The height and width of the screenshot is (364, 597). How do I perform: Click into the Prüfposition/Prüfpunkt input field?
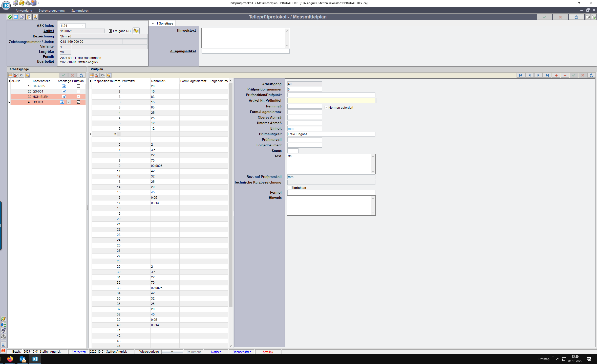(331, 95)
